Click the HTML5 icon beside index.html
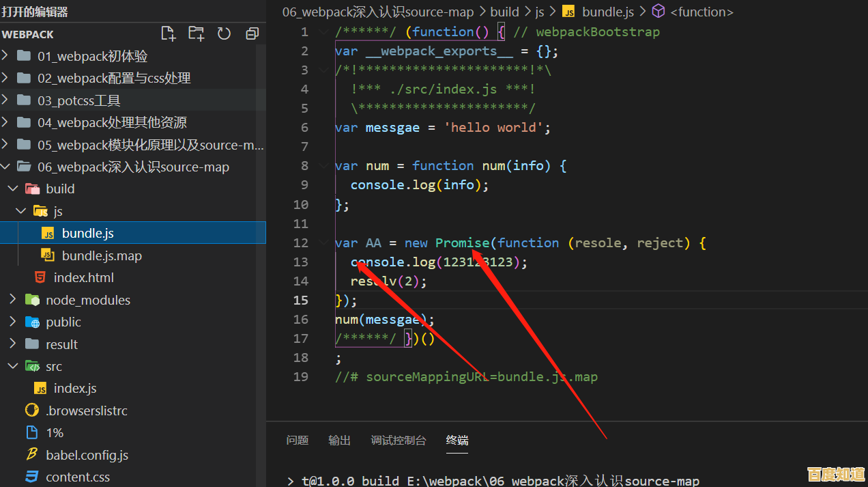 click(x=40, y=277)
